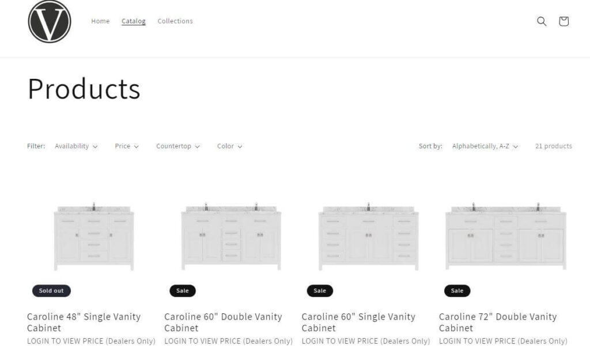This screenshot has width=590, height=364.
Task: Click login price text under Caroline 60" Double
Action: [x=228, y=341]
